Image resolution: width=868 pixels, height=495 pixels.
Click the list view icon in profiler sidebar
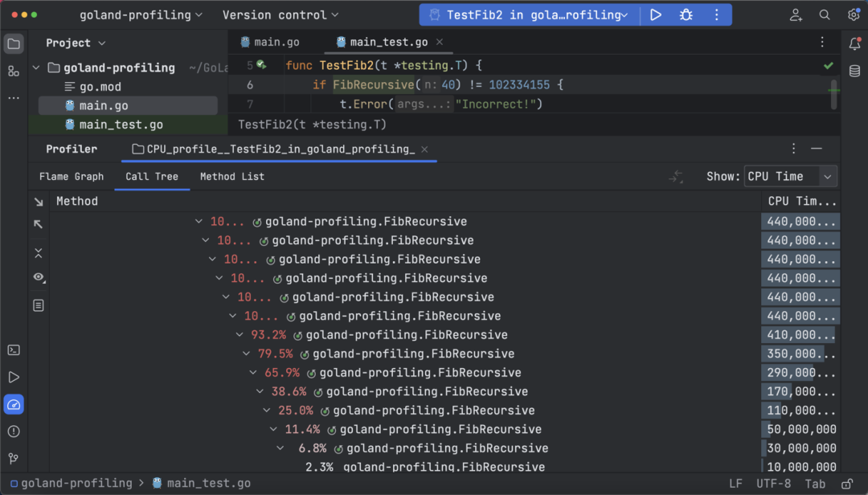(39, 305)
